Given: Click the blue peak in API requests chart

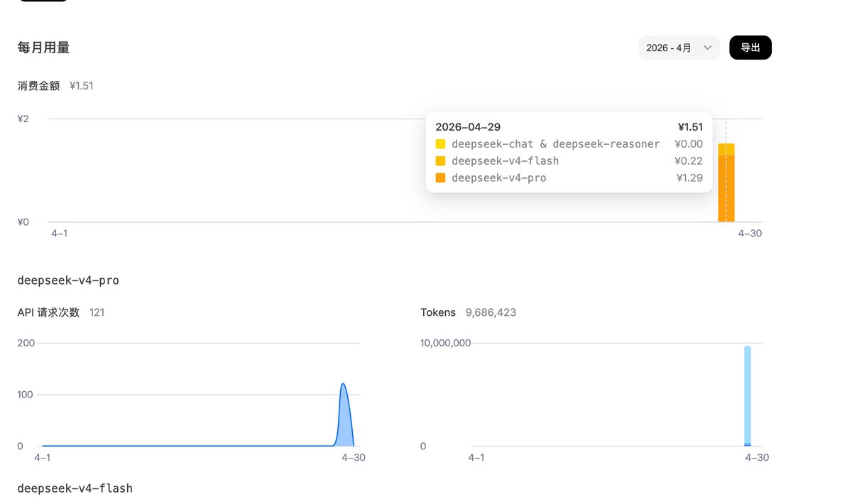Looking at the screenshot, I should coord(344,415).
